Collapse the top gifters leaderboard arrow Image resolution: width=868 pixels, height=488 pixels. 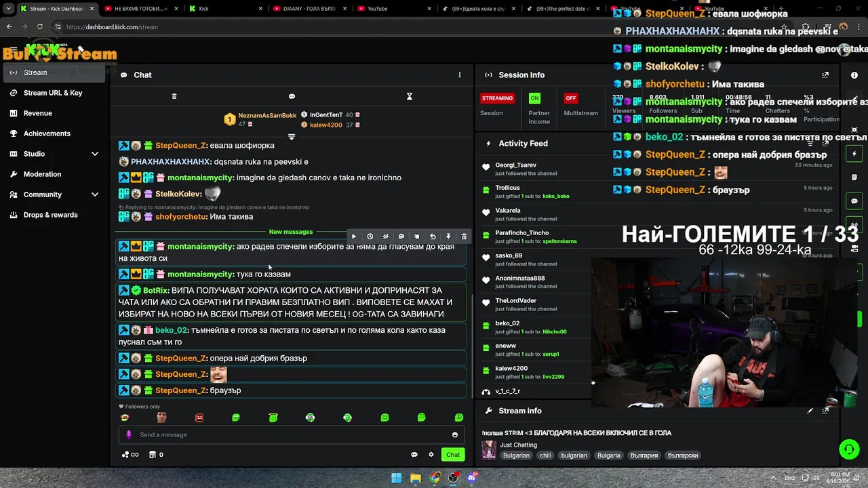tap(292, 137)
